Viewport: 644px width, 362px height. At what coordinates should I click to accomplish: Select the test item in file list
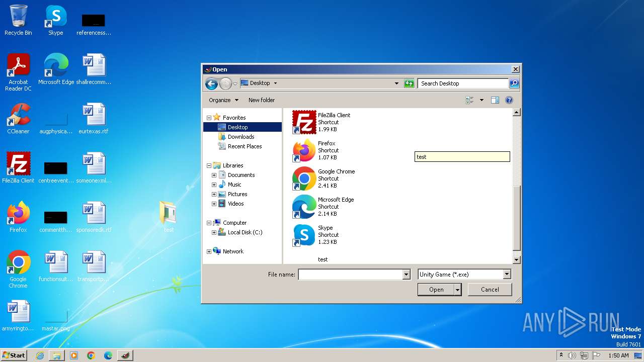[323, 259]
